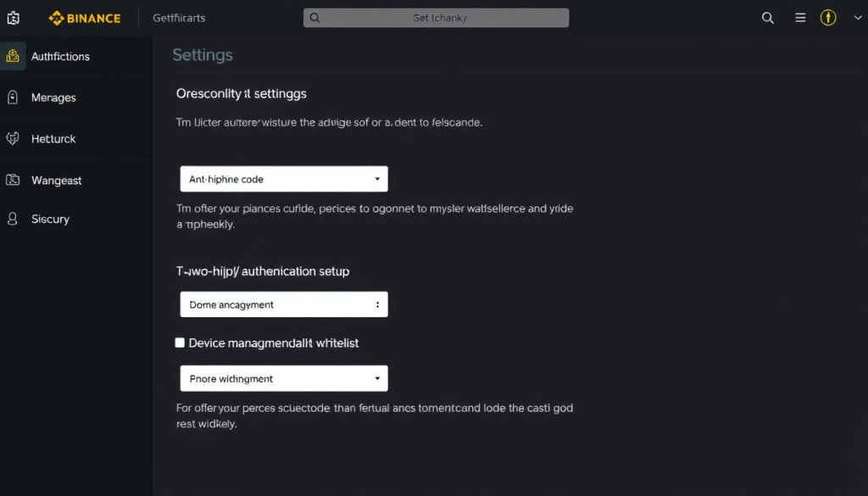Open the Pnore widingment dropdown

283,379
